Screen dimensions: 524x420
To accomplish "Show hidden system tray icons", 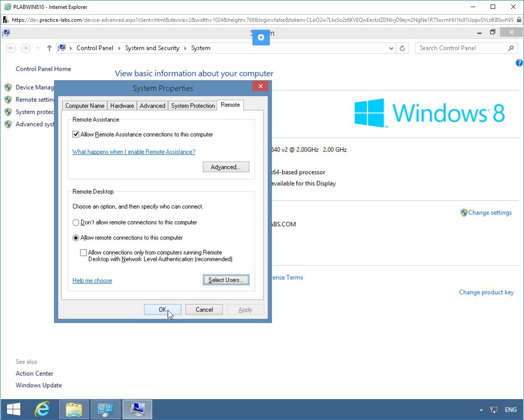I will (481, 410).
